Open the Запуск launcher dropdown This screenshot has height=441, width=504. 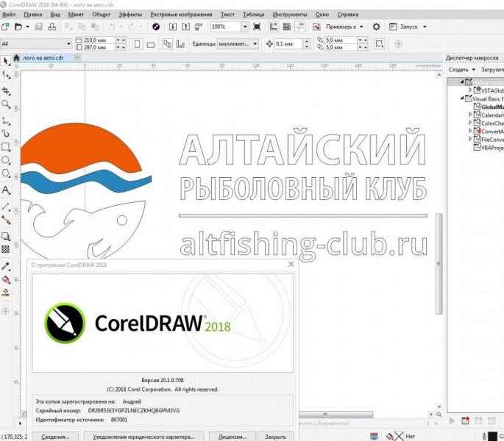coord(425,26)
